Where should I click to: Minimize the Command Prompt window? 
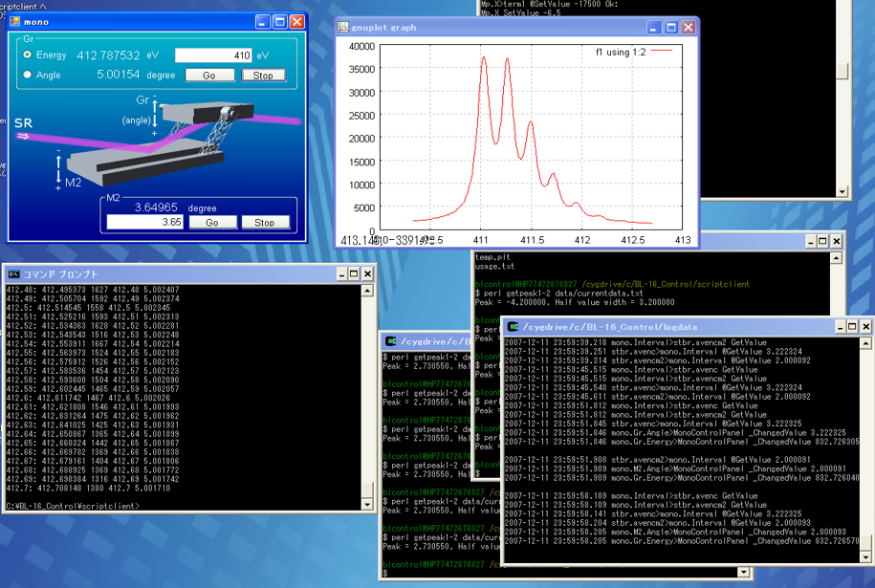(x=341, y=273)
